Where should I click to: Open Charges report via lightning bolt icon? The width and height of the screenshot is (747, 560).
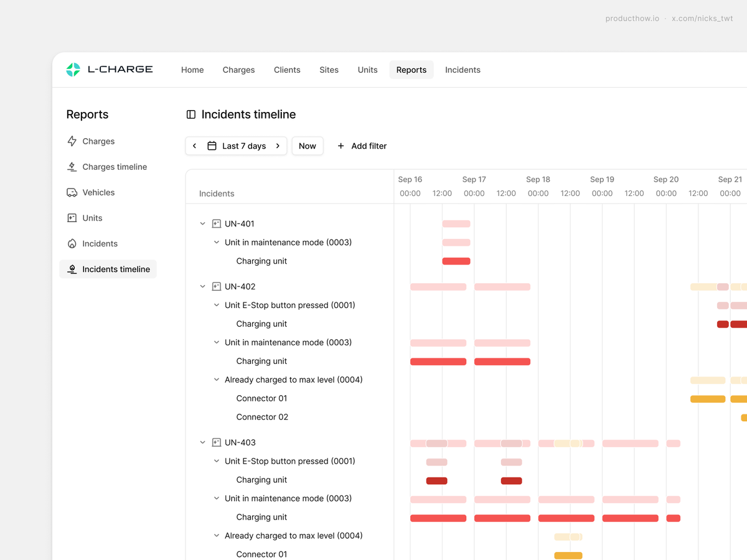[x=72, y=141]
